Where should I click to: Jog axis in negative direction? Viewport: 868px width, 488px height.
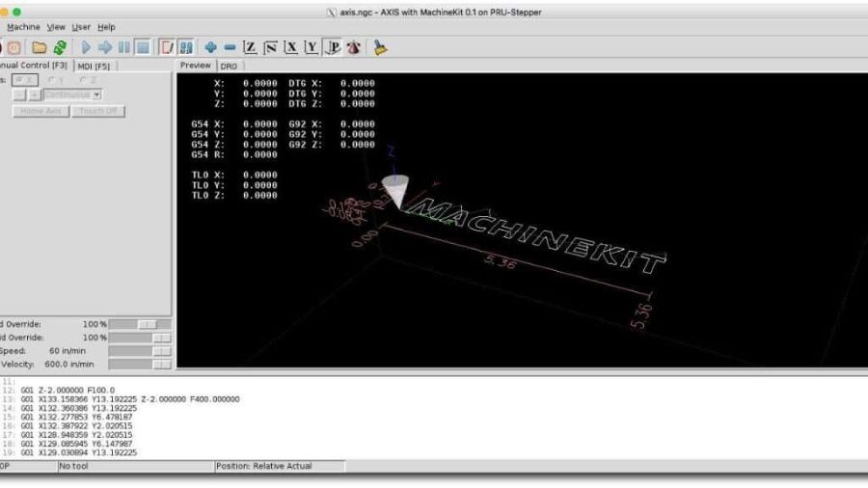(x=19, y=95)
